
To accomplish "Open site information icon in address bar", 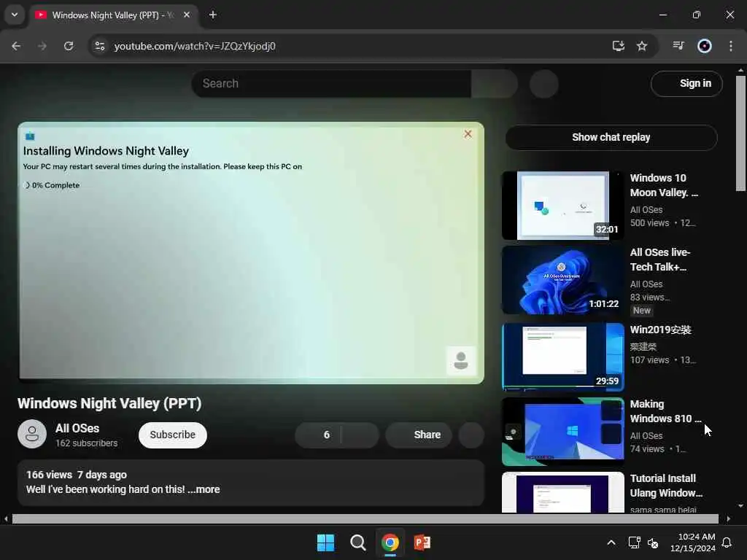I will [x=99, y=46].
